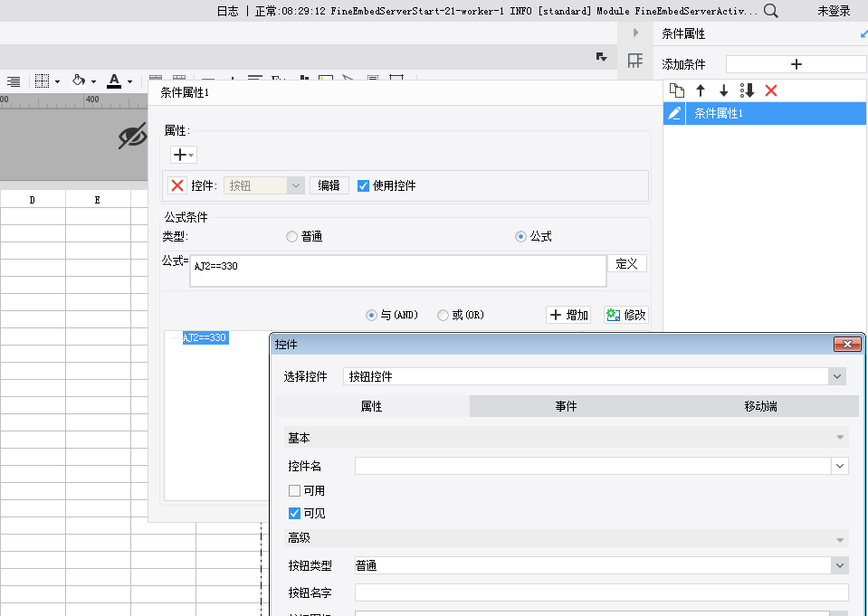Switch to the 移动端 tab
868x616 pixels.
pyautogui.click(x=760, y=406)
